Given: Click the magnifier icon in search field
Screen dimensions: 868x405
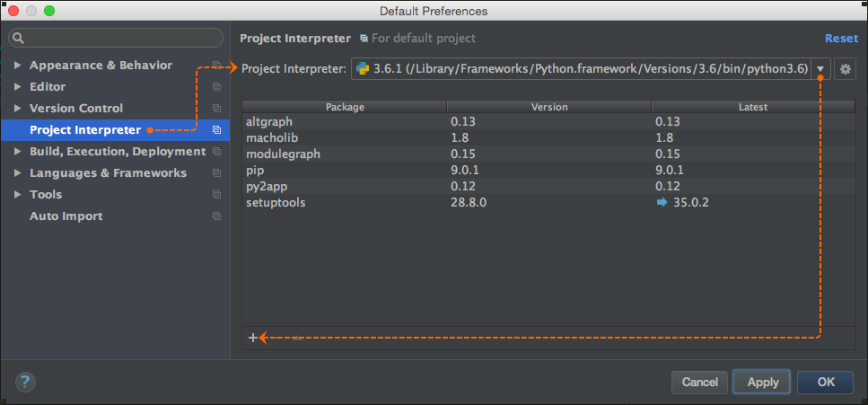Looking at the screenshot, I should (x=18, y=38).
